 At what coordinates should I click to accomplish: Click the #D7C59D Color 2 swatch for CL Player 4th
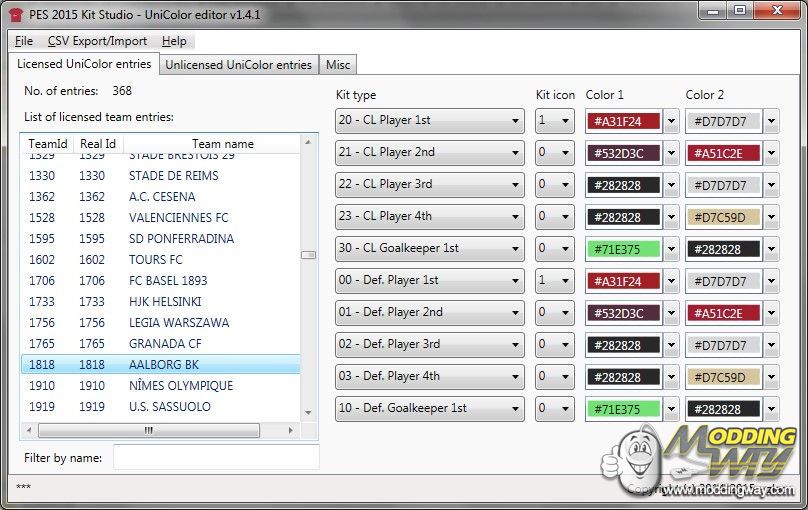coord(723,217)
